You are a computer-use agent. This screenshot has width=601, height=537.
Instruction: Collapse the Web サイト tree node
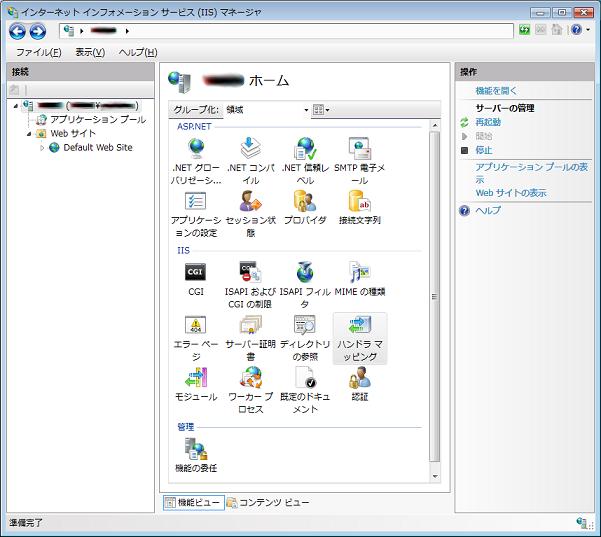[x=29, y=134]
